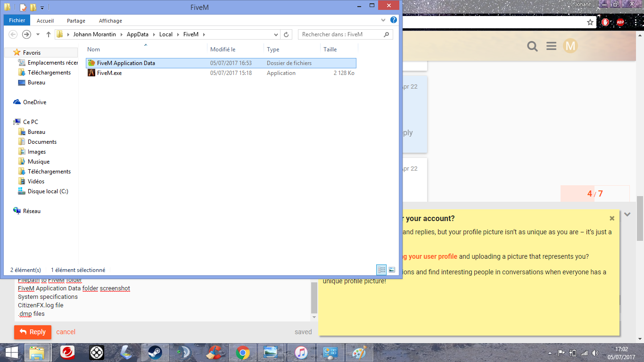The image size is (644, 362).
Task: Click AppData in the address path
Action: coord(137,34)
